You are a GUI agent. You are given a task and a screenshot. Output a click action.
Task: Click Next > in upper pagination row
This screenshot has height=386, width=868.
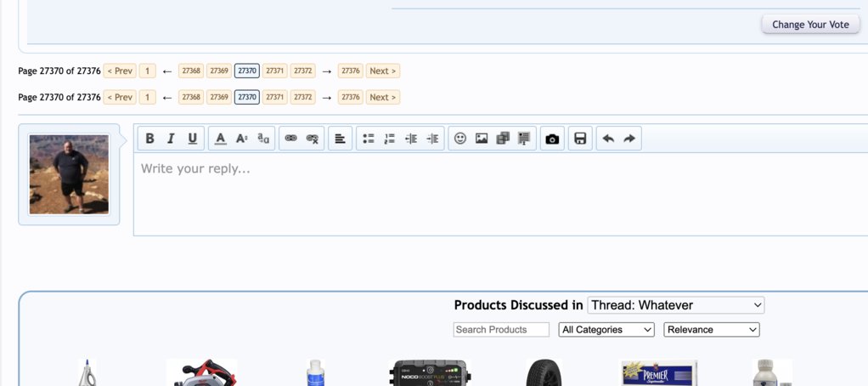click(382, 71)
